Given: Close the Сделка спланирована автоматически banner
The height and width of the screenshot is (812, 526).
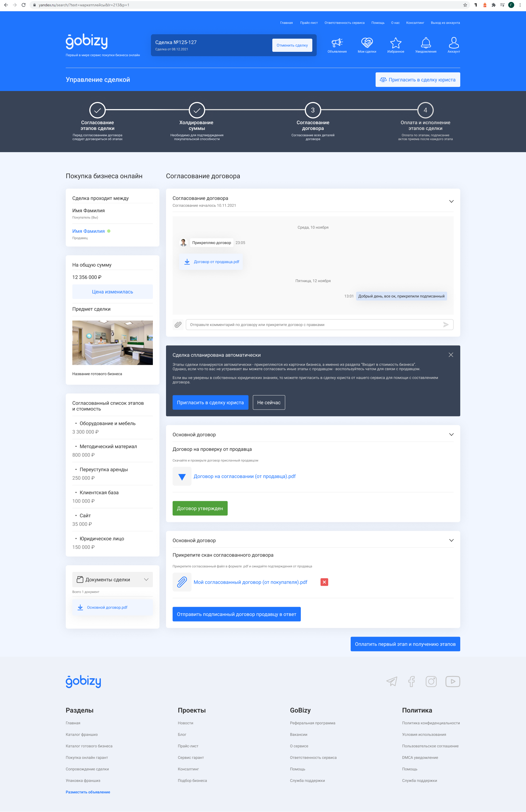Looking at the screenshot, I should click(x=451, y=355).
